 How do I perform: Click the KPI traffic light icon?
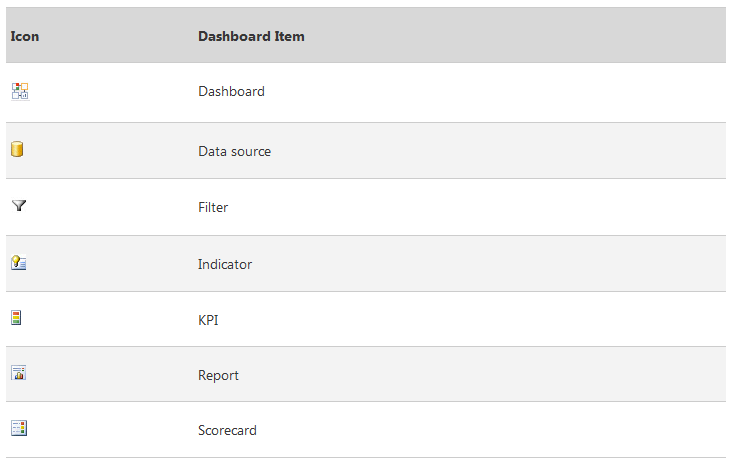coord(16,318)
